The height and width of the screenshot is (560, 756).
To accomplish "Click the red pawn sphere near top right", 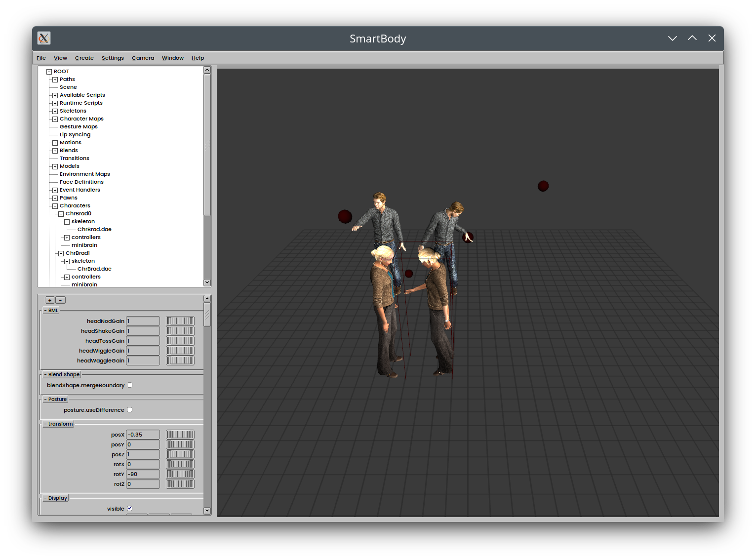I will (543, 186).
